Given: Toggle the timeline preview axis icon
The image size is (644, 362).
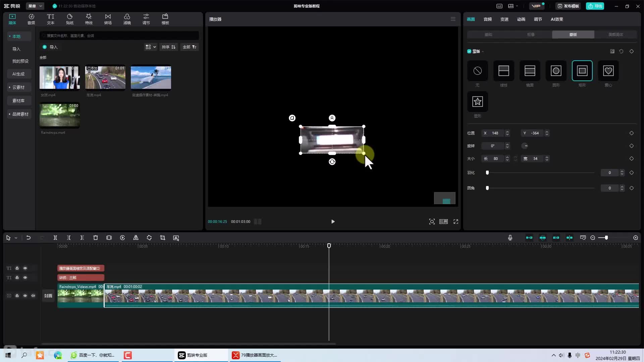Looking at the screenshot, I should click(x=570, y=238).
